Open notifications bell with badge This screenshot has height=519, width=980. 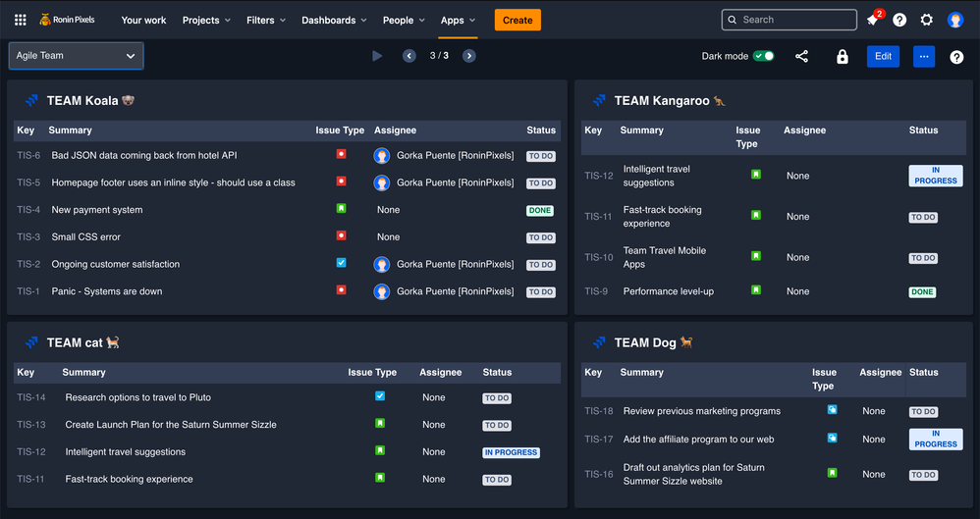[873, 20]
